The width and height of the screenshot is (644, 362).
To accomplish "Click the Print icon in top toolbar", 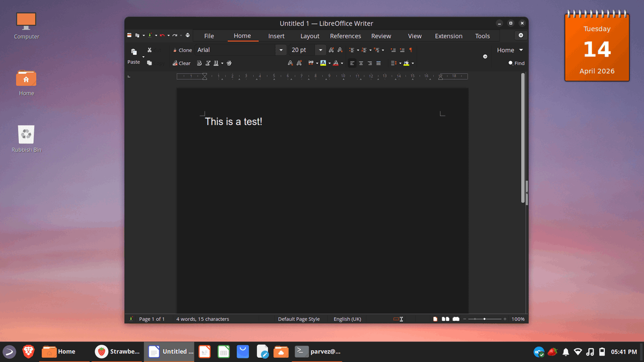I will point(187,35).
